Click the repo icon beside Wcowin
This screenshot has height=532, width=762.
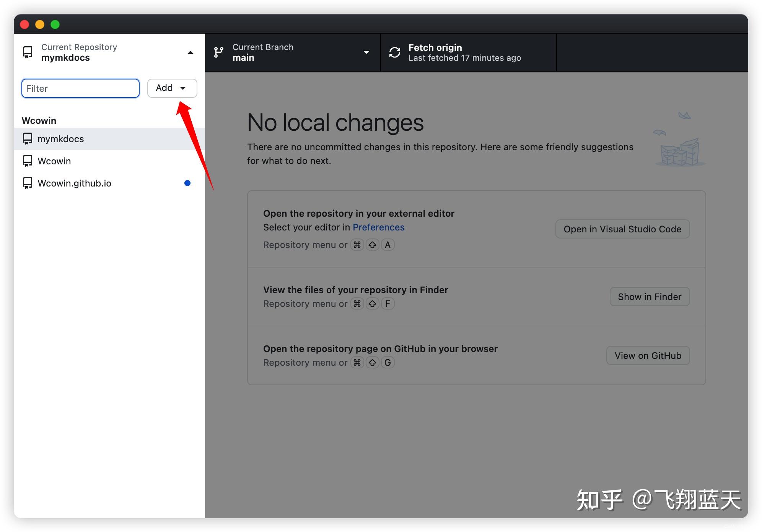(x=27, y=161)
